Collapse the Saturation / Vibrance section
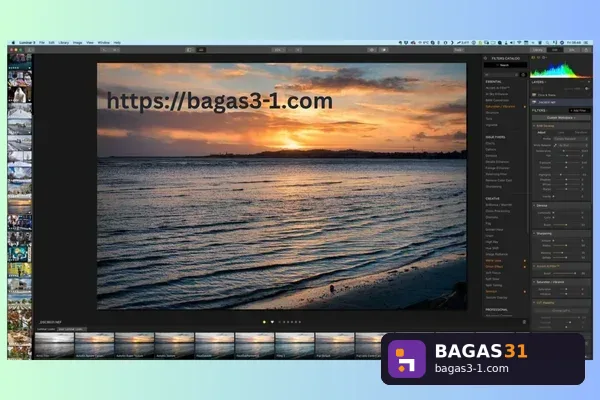The width and height of the screenshot is (600, 400). pyautogui.click(x=534, y=282)
